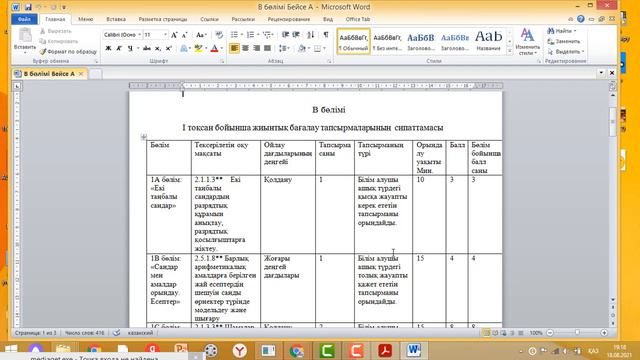The width and height of the screenshot is (640, 360).
Task: Toggle strikethrough text formatting
Action: (147, 48)
